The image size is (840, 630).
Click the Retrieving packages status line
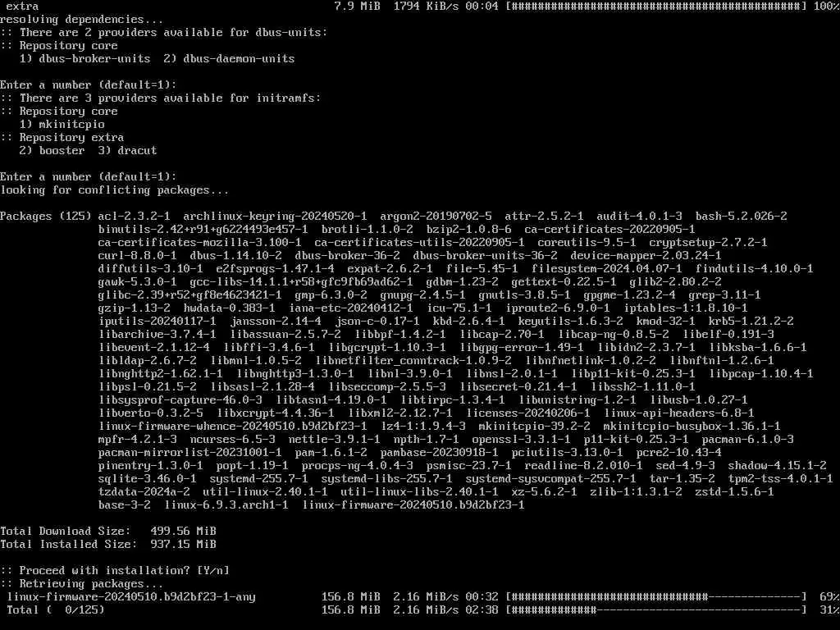click(x=82, y=584)
